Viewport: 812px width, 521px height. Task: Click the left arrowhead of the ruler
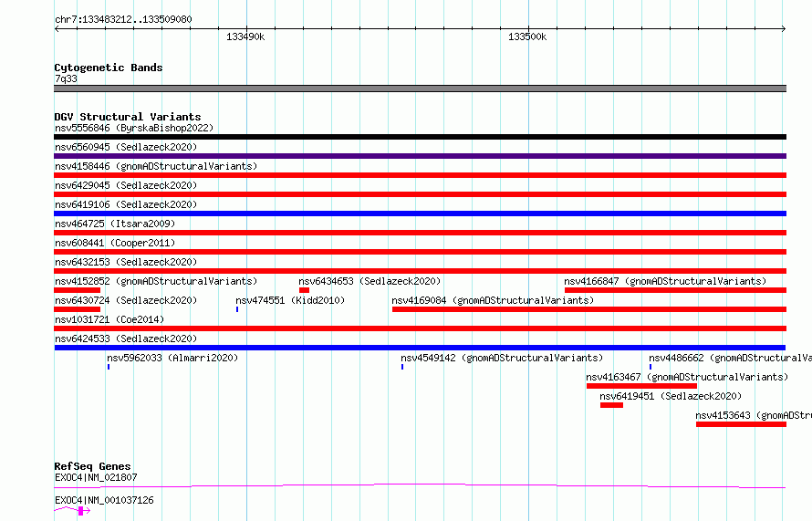pos(57,28)
